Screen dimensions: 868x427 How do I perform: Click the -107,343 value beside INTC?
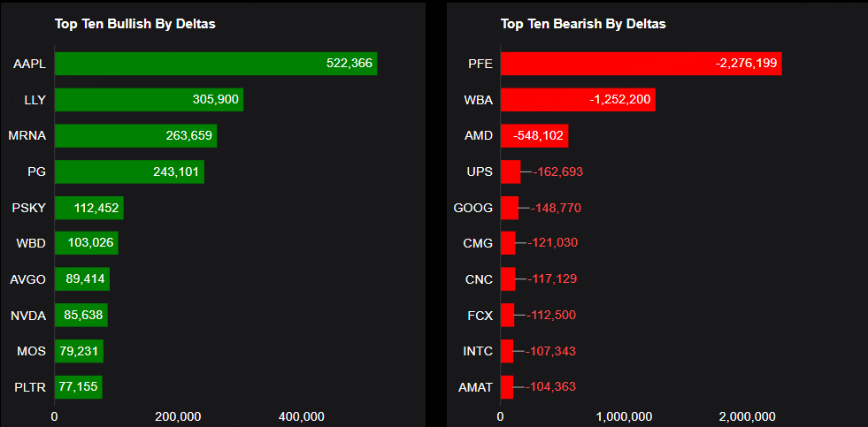pyautogui.click(x=551, y=352)
